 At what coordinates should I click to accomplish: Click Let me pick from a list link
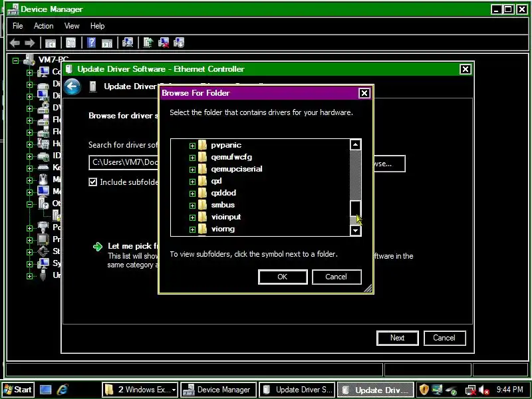pyautogui.click(x=133, y=246)
